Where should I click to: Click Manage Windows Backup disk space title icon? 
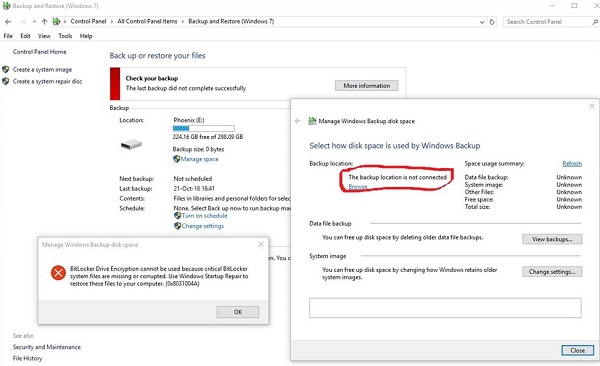(x=312, y=121)
